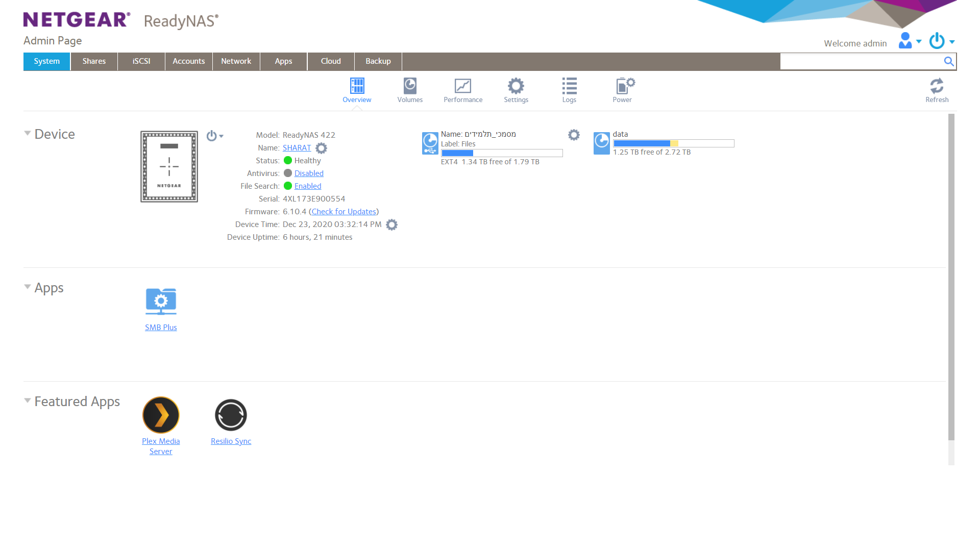Toggle Antivirus via the Disabled link
Image resolution: width=980 pixels, height=551 pixels.
[x=309, y=173]
